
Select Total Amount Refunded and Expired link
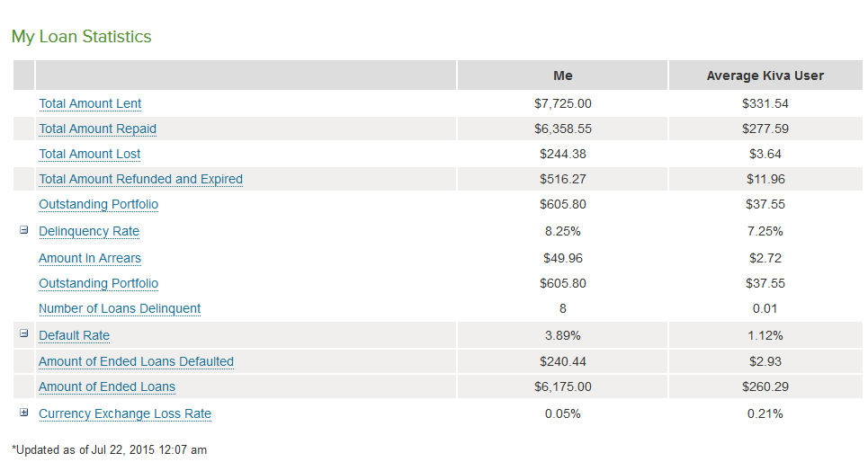click(140, 179)
